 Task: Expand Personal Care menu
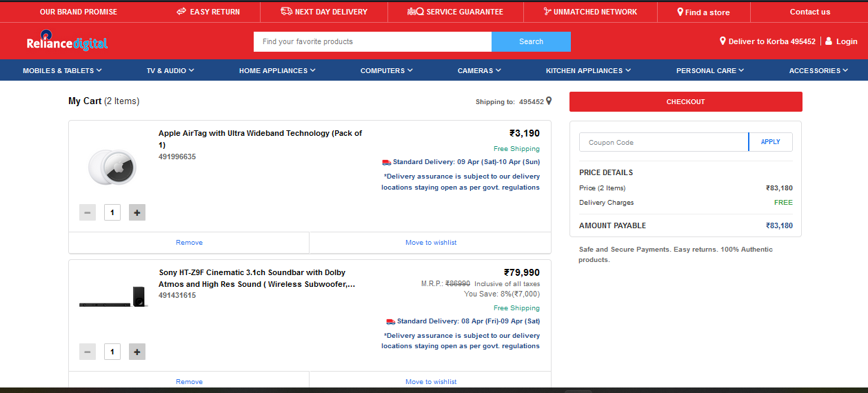(x=710, y=70)
